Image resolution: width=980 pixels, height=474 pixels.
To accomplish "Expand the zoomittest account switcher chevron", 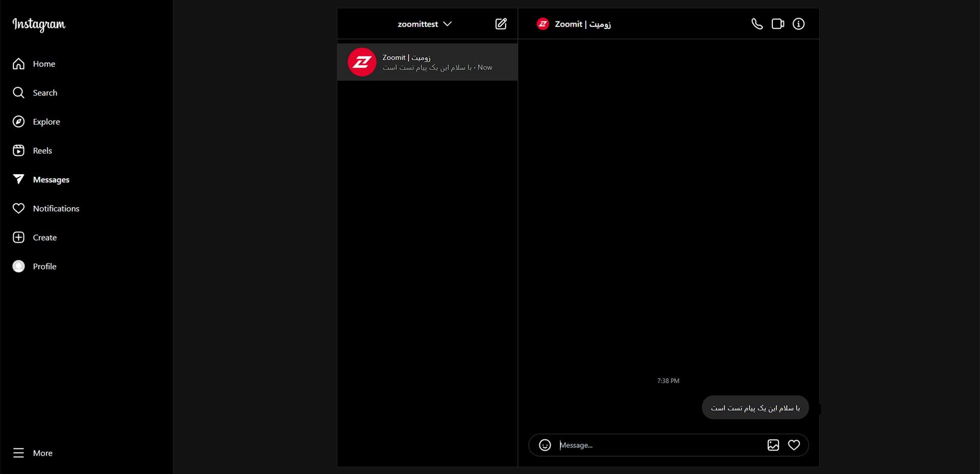I will coord(448,24).
